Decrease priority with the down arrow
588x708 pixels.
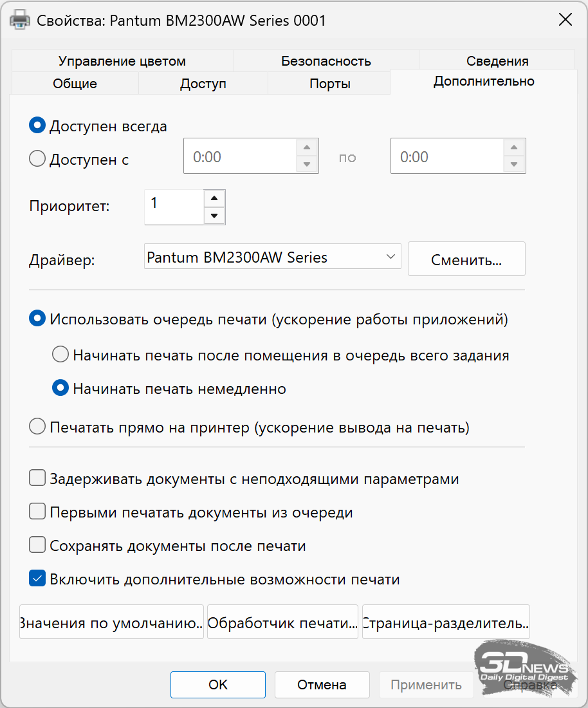pos(214,216)
